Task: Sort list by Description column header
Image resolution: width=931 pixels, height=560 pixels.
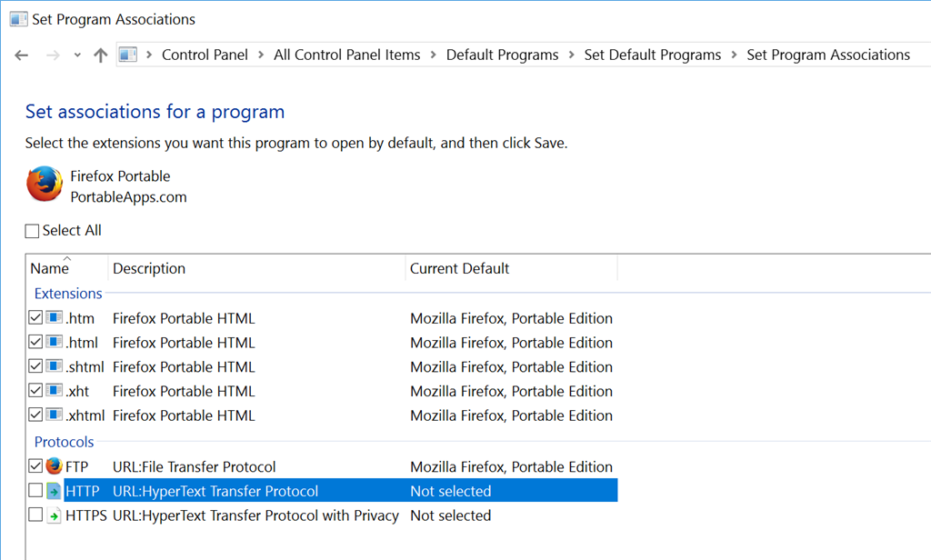Action: [256, 268]
